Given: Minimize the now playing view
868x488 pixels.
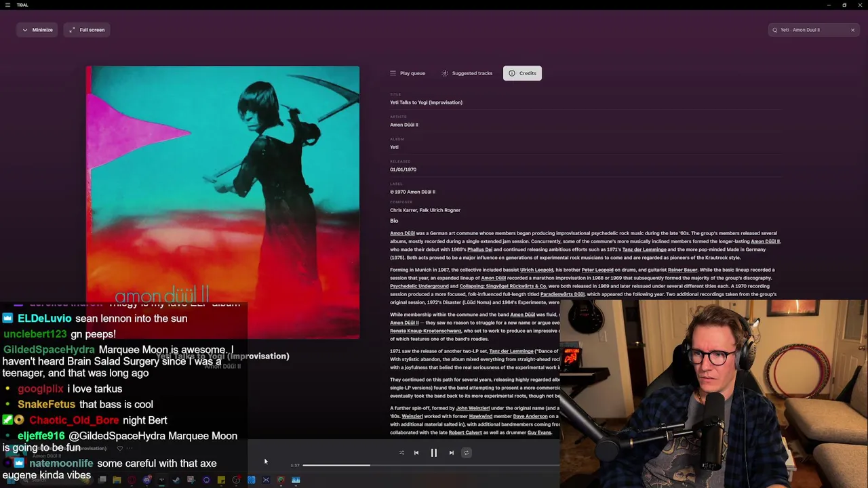Looking at the screenshot, I should point(37,30).
